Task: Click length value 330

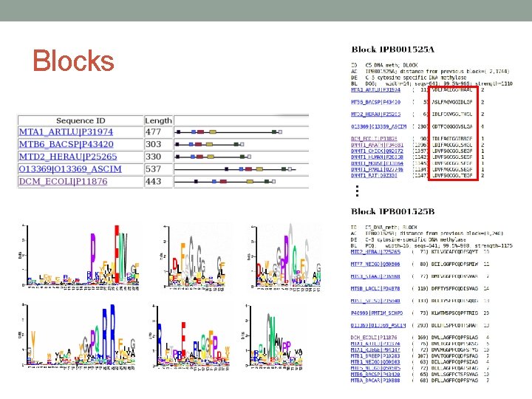Action: click(153, 157)
